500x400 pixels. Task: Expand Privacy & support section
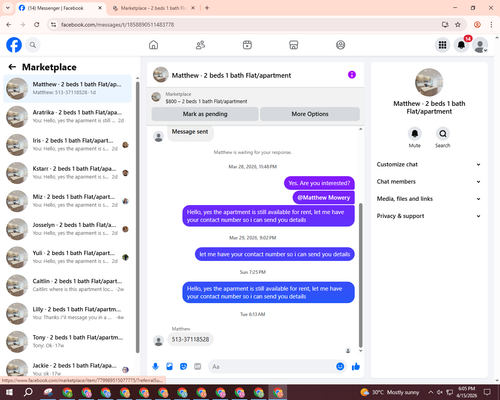(x=429, y=216)
